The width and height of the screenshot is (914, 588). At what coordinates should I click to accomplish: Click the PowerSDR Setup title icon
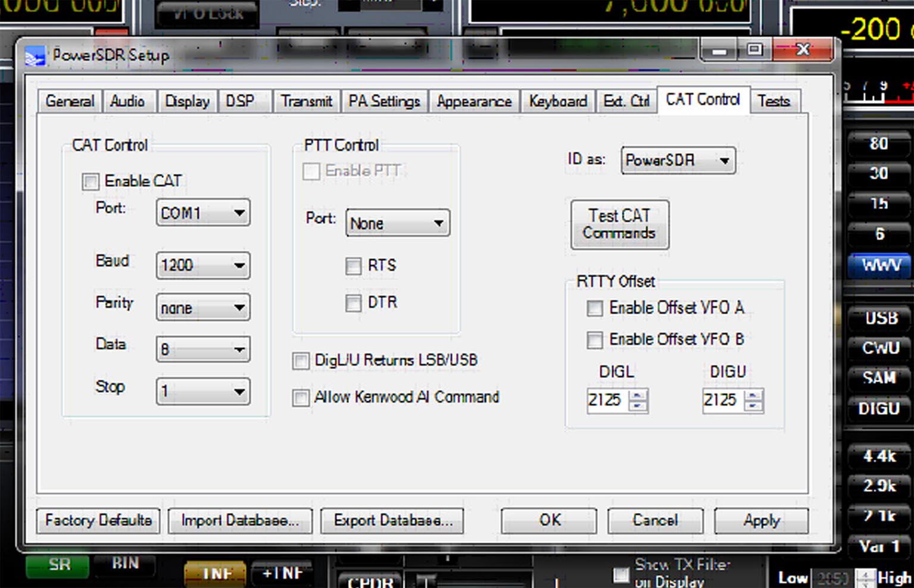pos(35,57)
